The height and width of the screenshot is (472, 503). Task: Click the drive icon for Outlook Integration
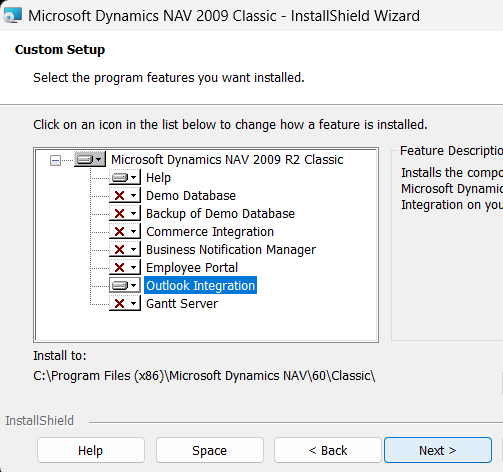[x=125, y=286]
